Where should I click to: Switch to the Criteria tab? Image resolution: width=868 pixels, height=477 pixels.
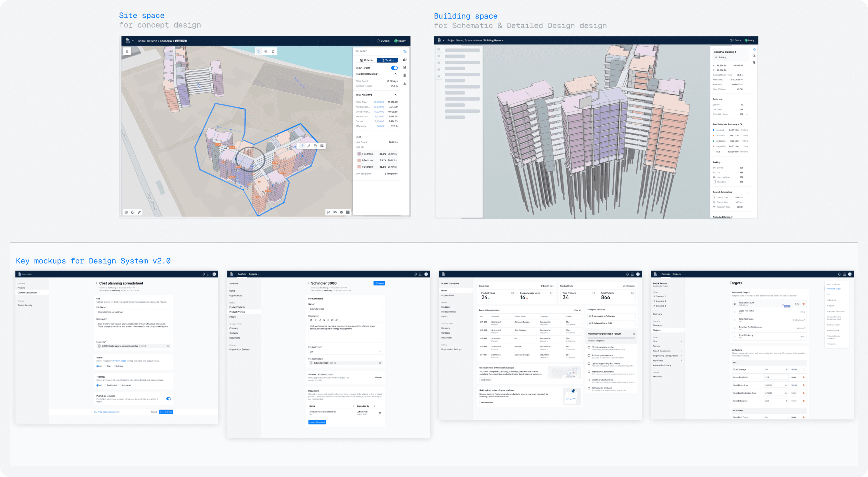click(366, 60)
